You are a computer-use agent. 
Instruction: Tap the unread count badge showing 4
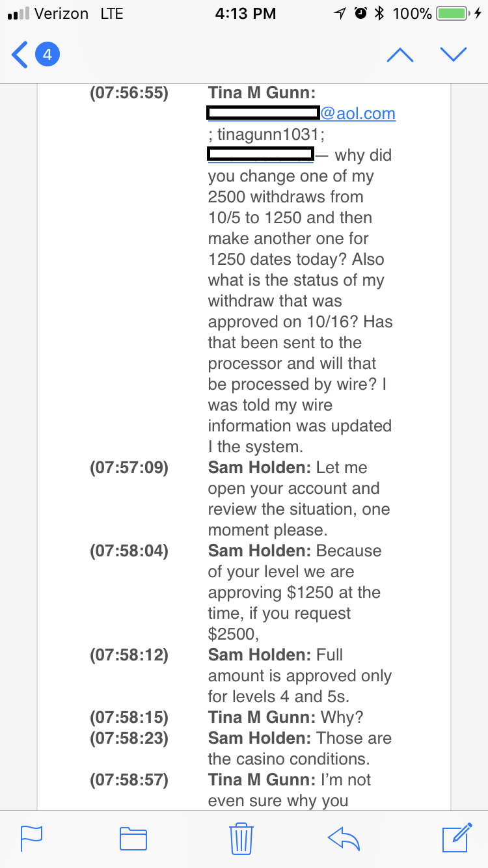(x=47, y=55)
